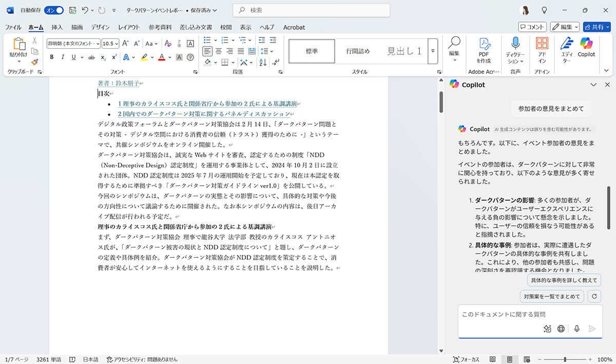Screen dimensions: 616x364
Task: Open the font name combo box
Action: 73,44
